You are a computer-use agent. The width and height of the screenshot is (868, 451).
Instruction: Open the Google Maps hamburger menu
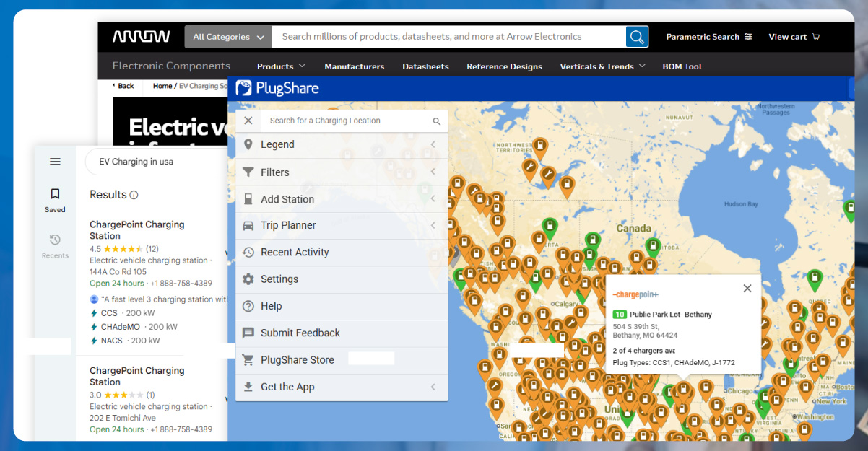pyautogui.click(x=55, y=162)
